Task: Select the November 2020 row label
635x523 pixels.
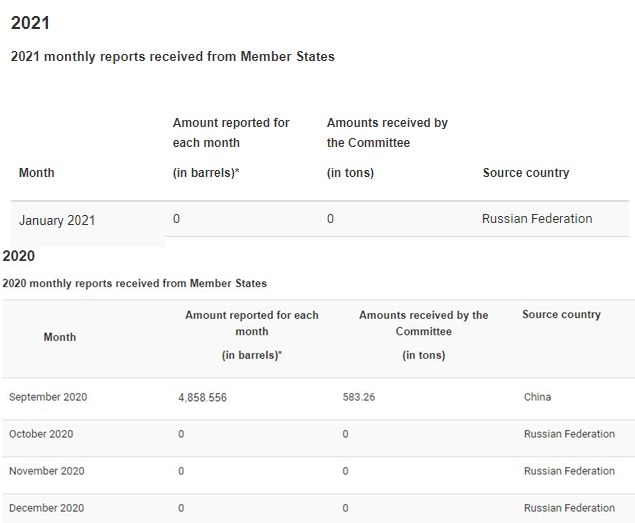Action: pyautogui.click(x=47, y=471)
